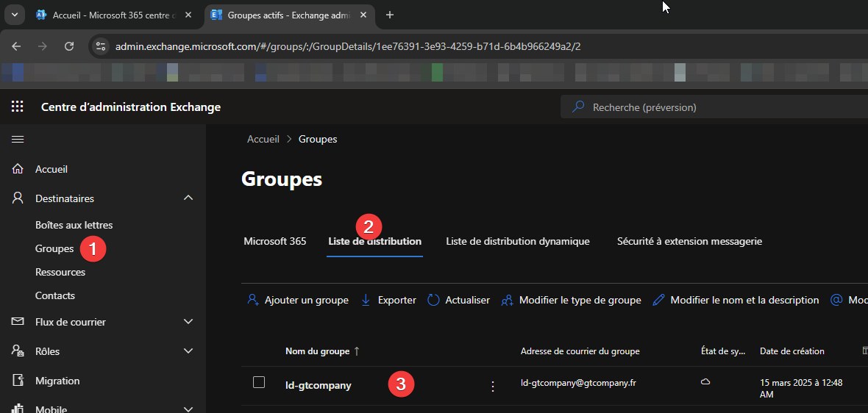Open more options for ld-gtcompany row
Screen dimensions: 868x413
493,386
